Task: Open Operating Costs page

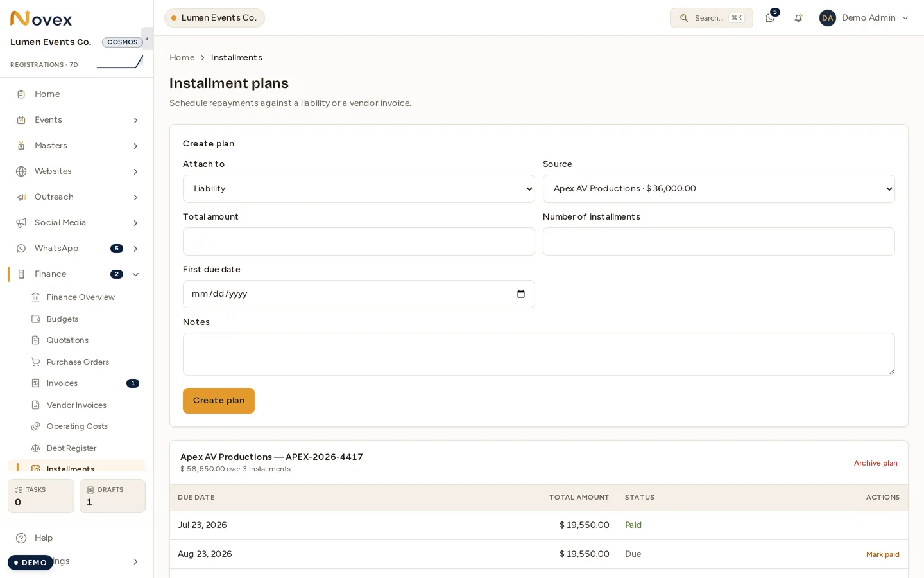Action: pos(76,426)
